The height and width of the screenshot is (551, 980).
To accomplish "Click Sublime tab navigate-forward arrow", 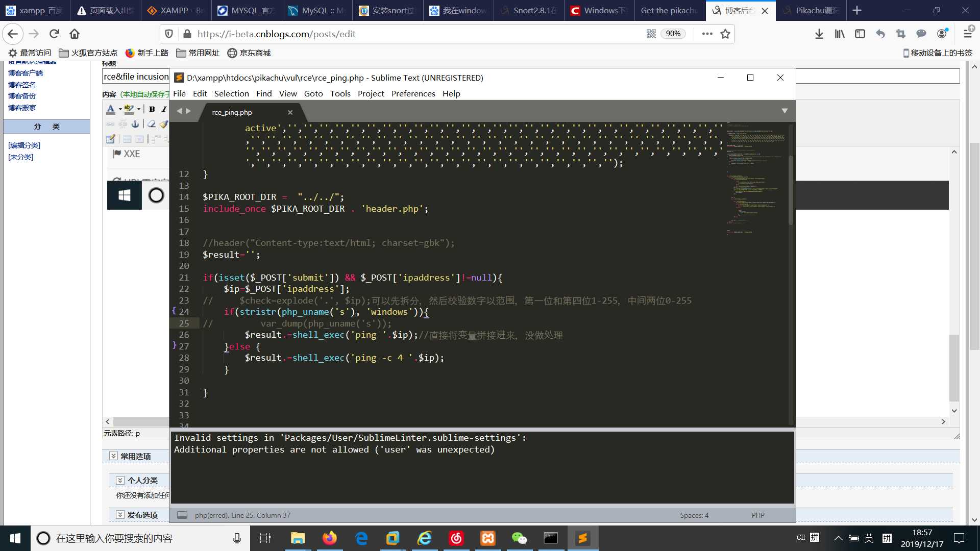I will click(x=188, y=111).
